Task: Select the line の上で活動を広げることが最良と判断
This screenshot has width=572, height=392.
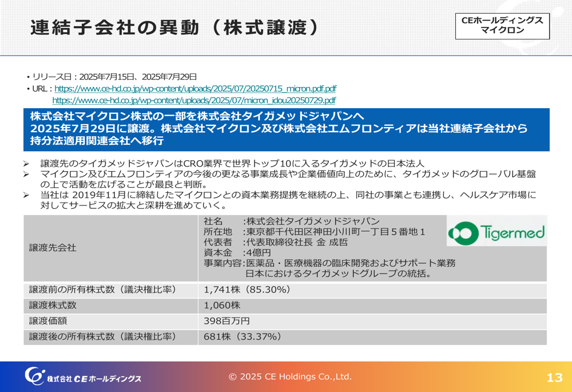Action: click(124, 184)
